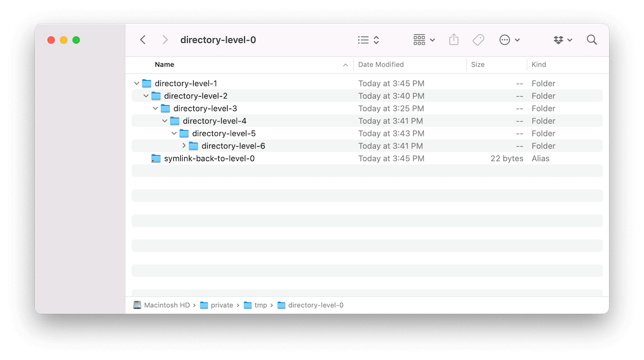Sort by the Name column header

(164, 64)
